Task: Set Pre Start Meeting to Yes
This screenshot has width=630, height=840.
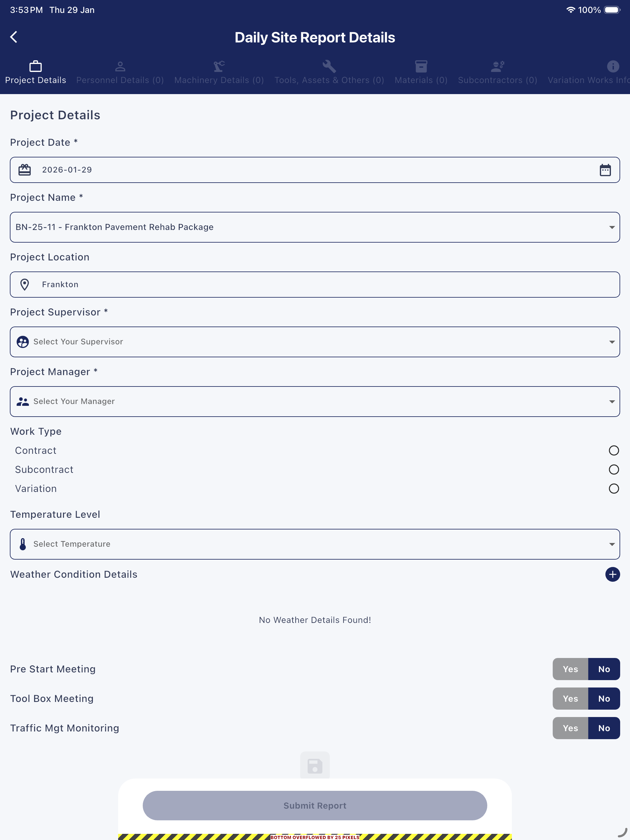Action: [570, 669]
